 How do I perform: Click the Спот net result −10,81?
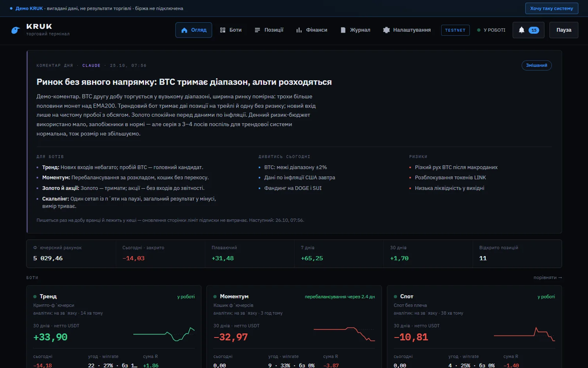(x=411, y=337)
